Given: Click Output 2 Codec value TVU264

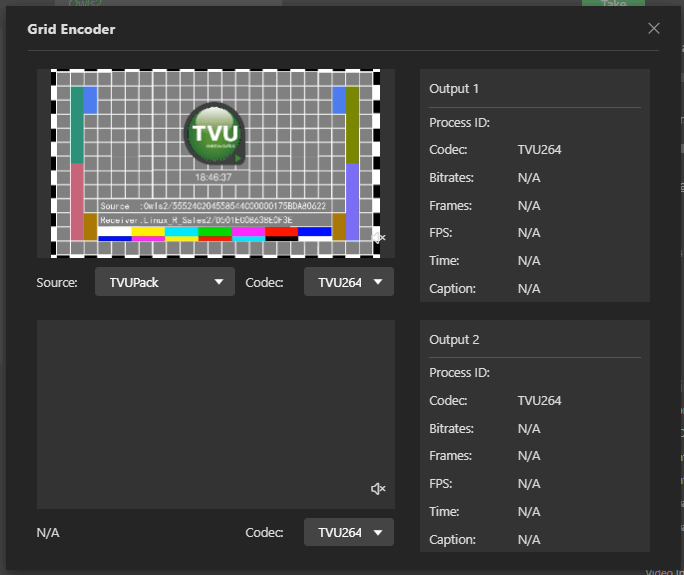Looking at the screenshot, I should 539,400.
